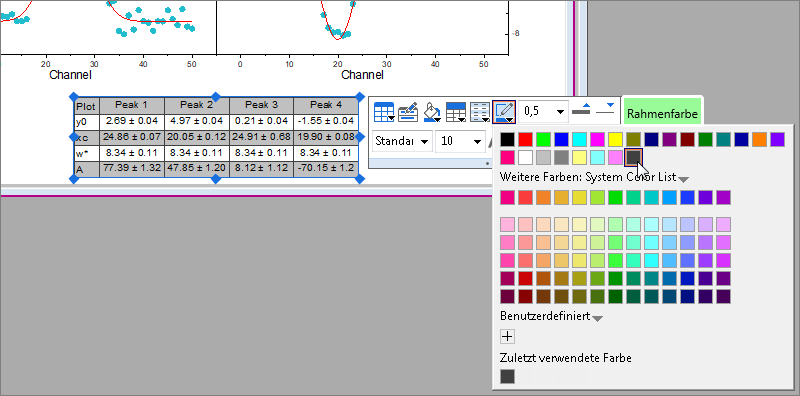Select the red swatch in top row

(x=526, y=139)
